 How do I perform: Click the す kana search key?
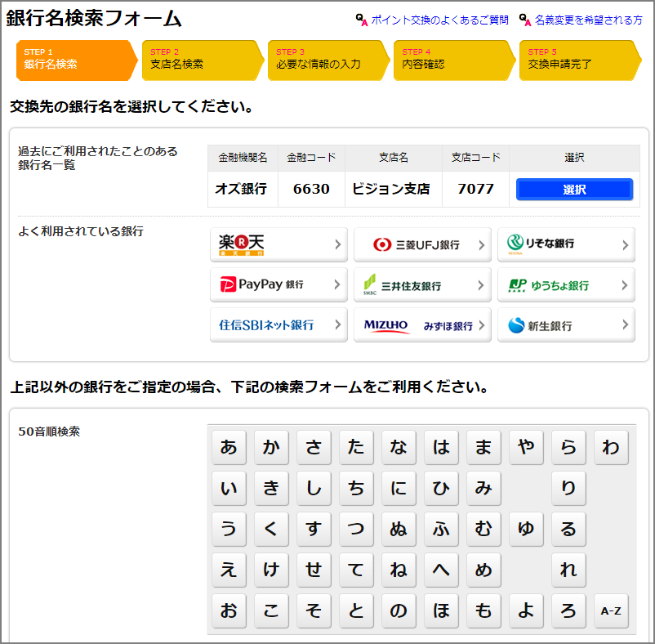[x=314, y=529]
